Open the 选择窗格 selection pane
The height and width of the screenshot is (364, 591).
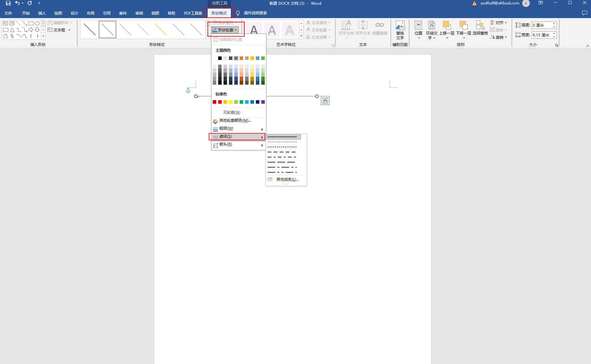pyautogui.click(x=480, y=28)
